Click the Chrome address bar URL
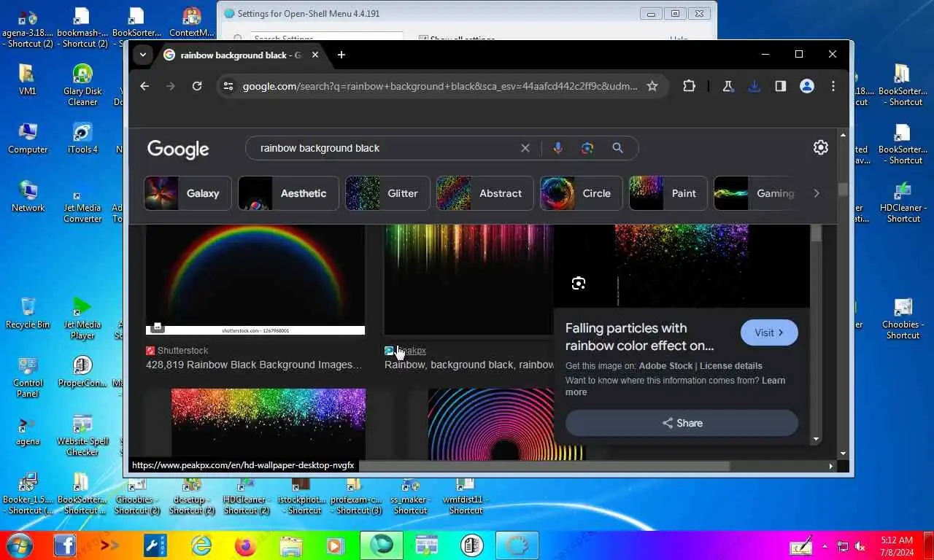Screen dimensions: 934x560 [440, 86]
